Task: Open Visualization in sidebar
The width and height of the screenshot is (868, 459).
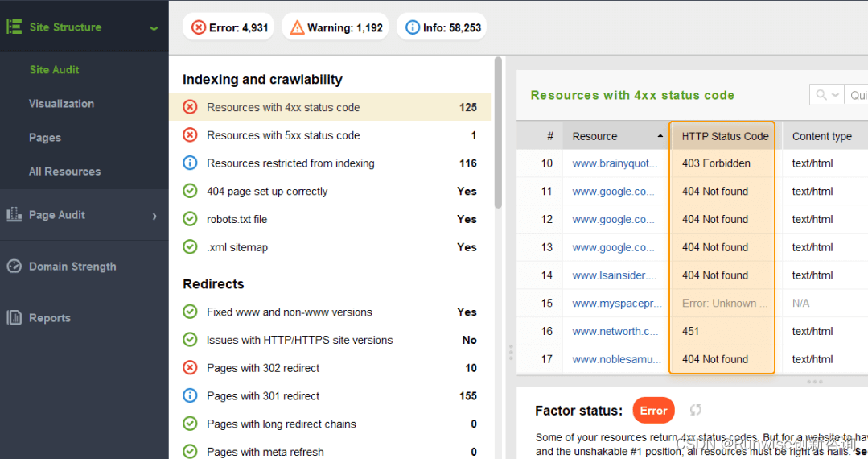Action: 61,104
